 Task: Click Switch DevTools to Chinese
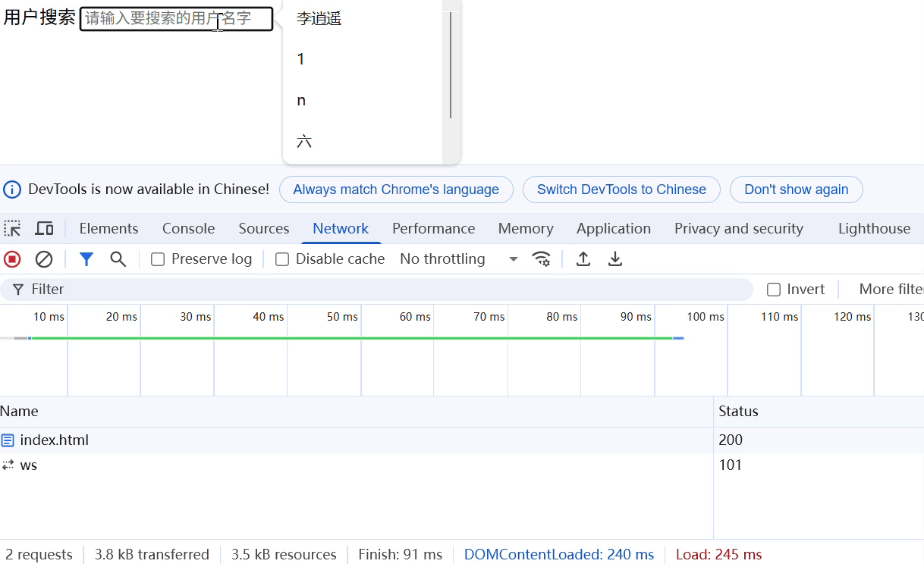click(x=621, y=189)
